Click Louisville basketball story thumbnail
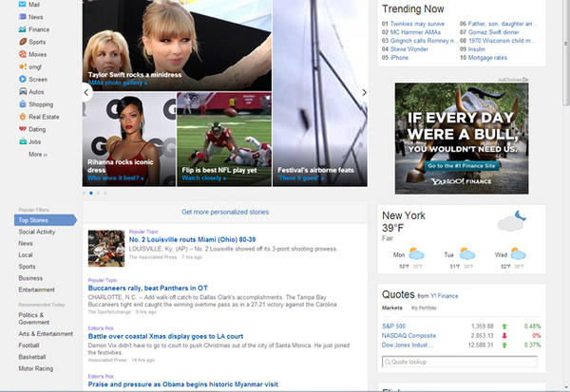 click(x=106, y=249)
